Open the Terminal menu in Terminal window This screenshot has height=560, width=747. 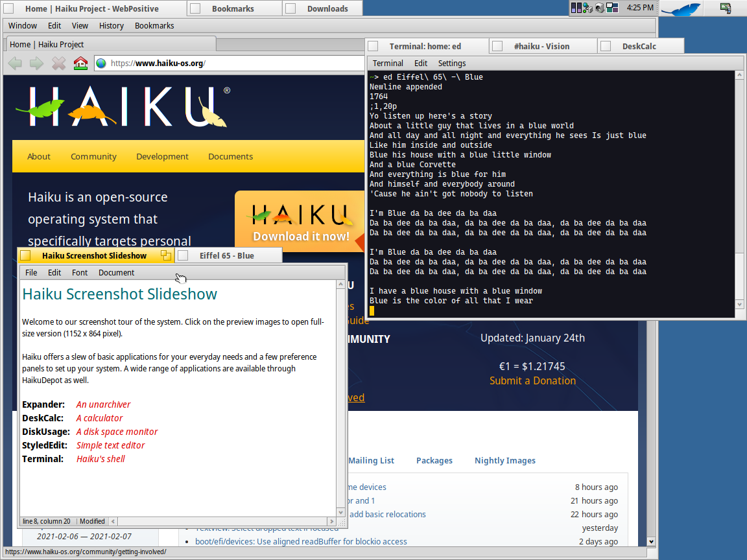[x=388, y=64]
